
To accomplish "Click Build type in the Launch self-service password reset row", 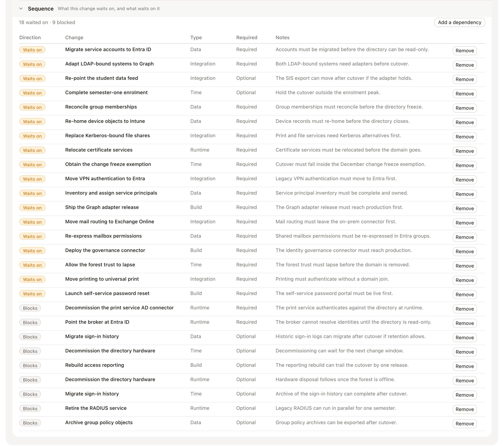I will pyautogui.click(x=196, y=293).
